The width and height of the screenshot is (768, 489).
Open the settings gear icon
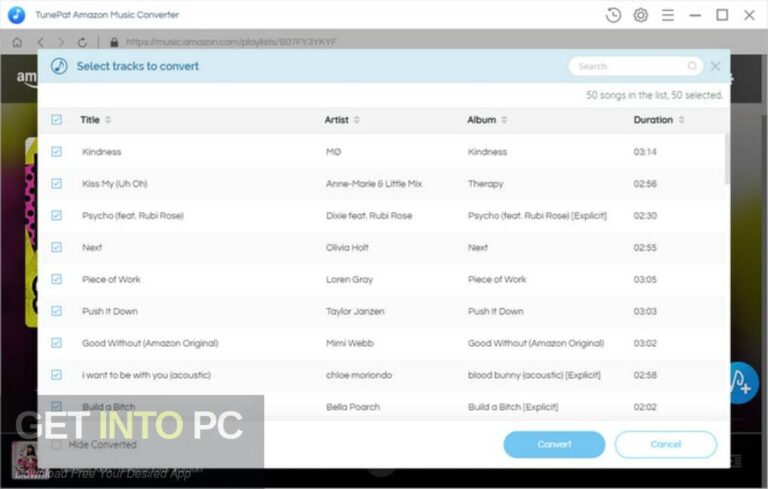[x=640, y=15]
